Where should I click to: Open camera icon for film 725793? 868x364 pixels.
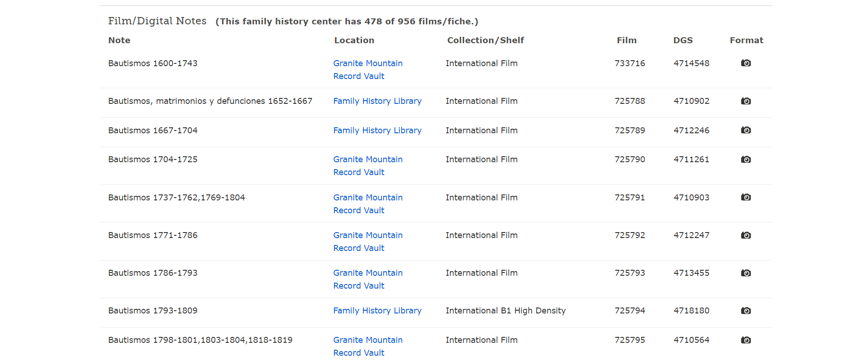pyautogui.click(x=746, y=273)
